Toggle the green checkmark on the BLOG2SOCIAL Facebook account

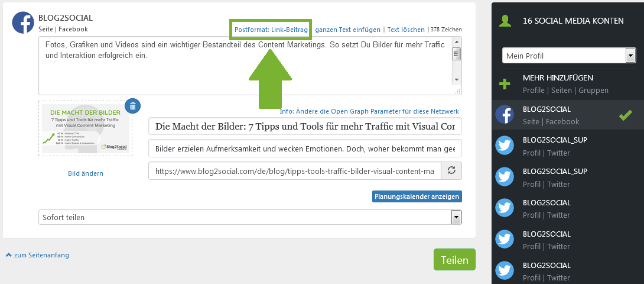tap(625, 115)
